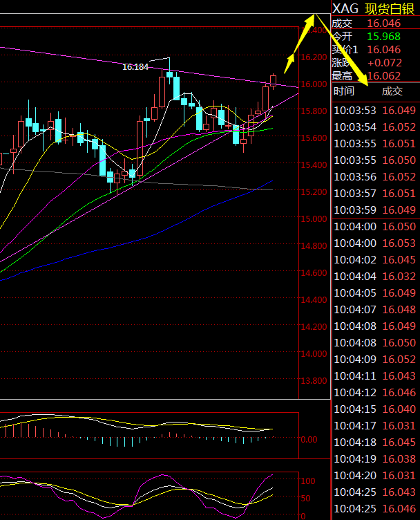Select the tick row timed 10:04:09
420x520 pixels.
(374, 359)
